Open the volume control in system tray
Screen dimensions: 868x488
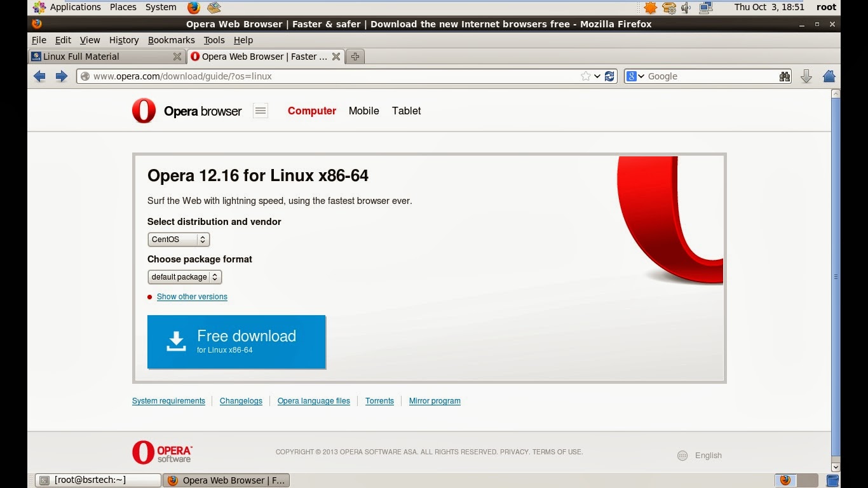coord(686,8)
